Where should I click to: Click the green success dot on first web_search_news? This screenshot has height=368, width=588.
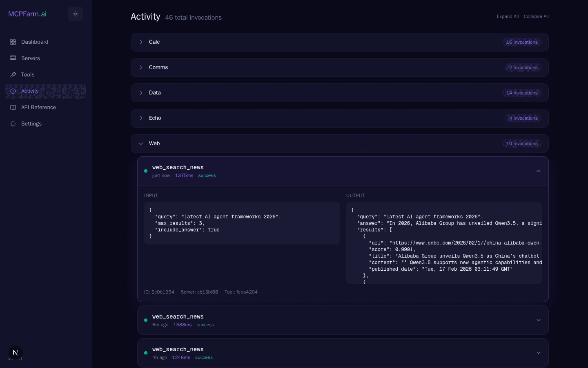(146, 171)
